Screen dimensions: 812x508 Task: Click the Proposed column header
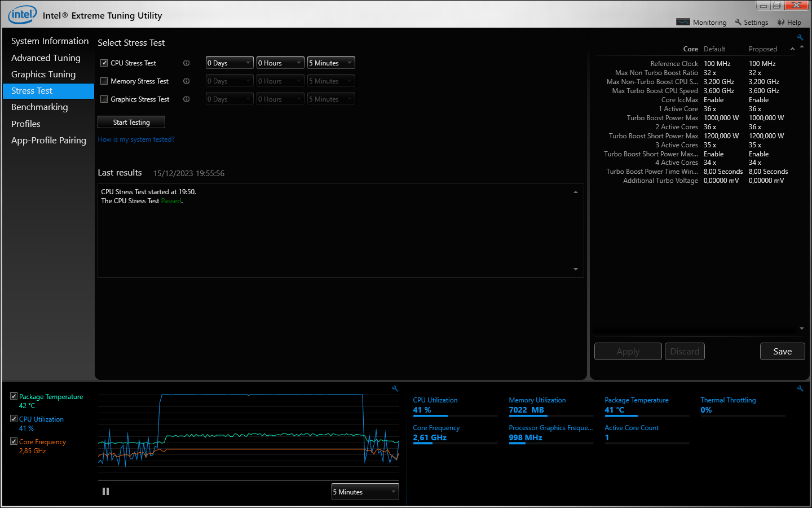[x=763, y=49]
